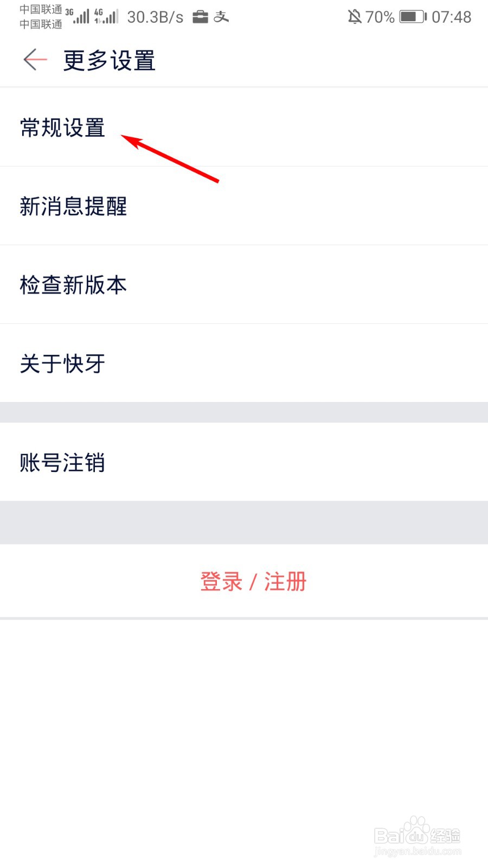The image size is (488, 868).
Task: Select 检查新版本 to check updates
Action: (x=72, y=284)
